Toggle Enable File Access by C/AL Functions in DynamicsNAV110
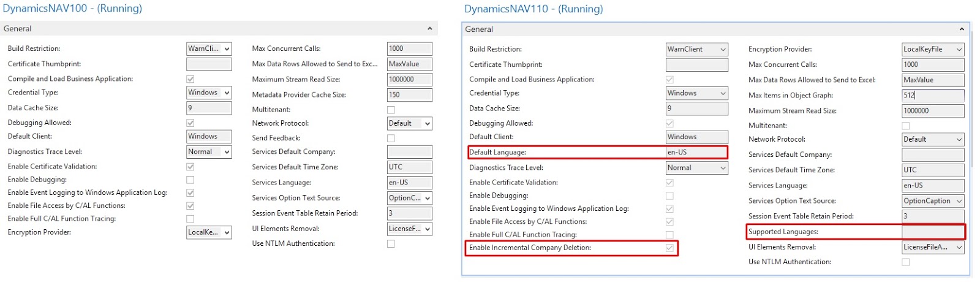The image size is (980, 282). 669,222
